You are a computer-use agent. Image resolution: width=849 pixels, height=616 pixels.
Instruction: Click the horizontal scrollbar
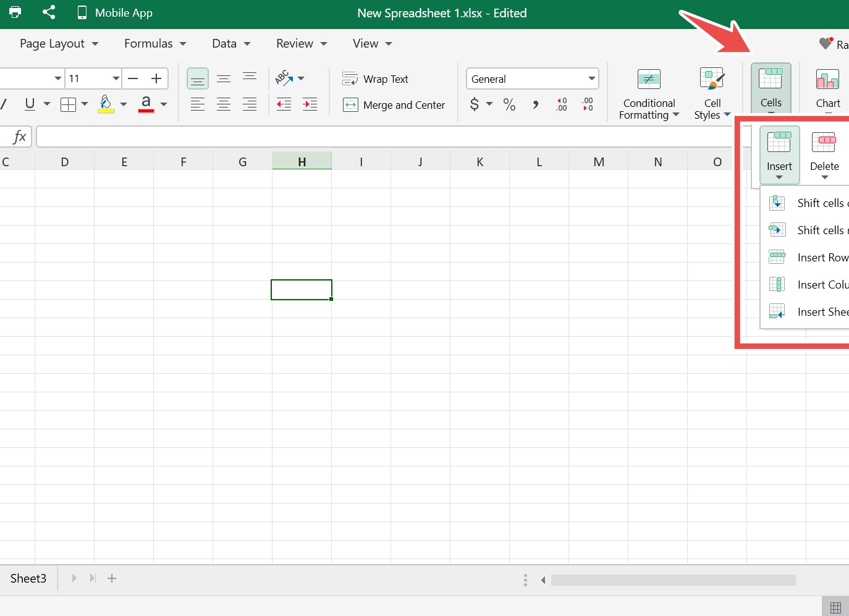674,580
